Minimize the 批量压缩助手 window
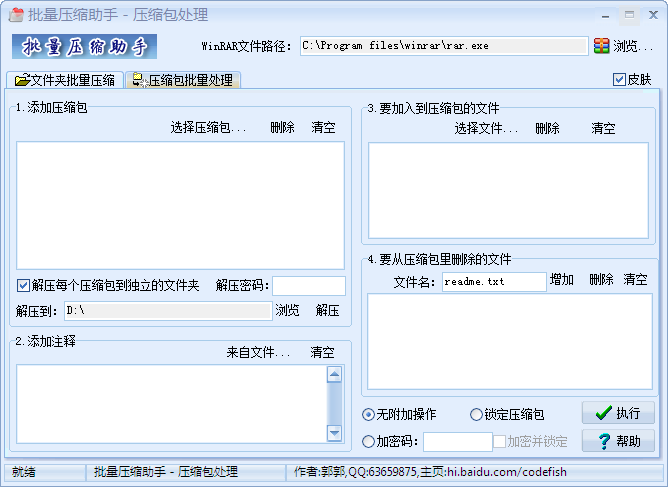668x487 pixels. (605, 15)
